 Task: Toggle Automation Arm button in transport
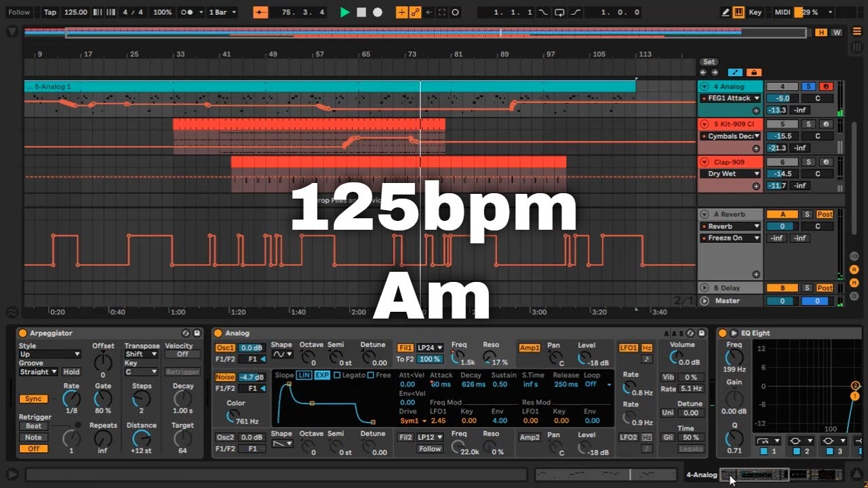(415, 12)
